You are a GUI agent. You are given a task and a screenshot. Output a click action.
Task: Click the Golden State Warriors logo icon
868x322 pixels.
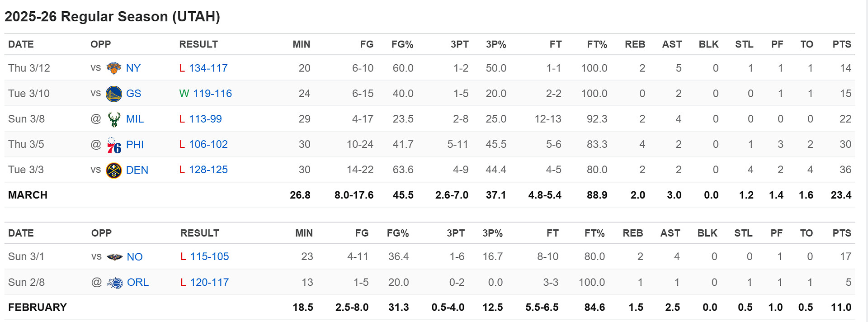pyautogui.click(x=113, y=94)
